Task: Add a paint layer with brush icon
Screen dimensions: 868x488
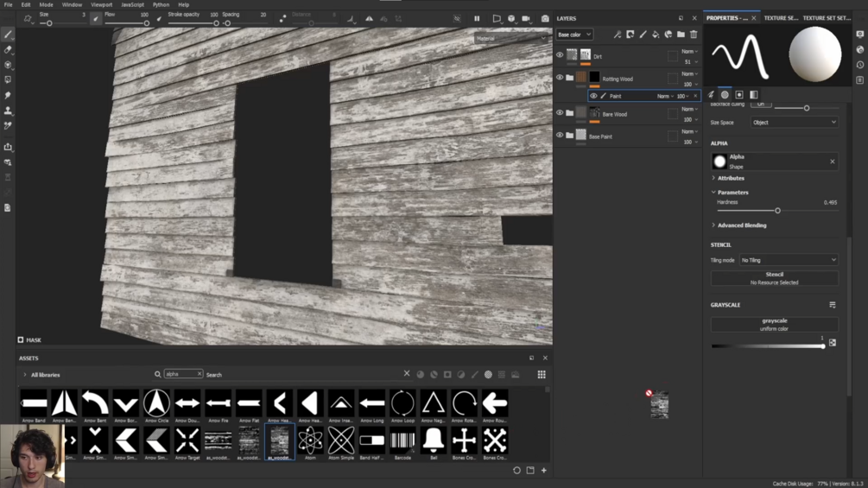Action: [643, 35]
